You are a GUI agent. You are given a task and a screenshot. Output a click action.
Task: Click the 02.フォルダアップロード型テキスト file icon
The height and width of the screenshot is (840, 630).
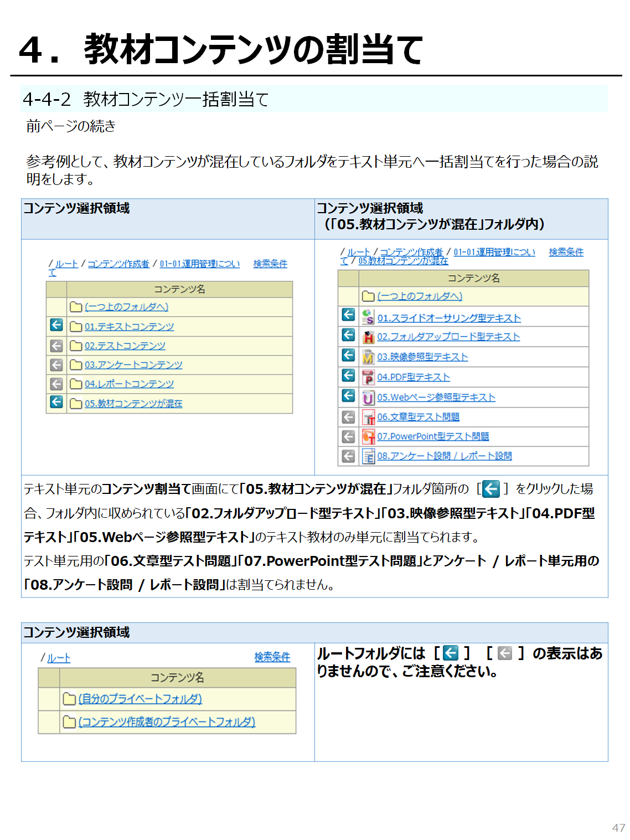[368, 337]
